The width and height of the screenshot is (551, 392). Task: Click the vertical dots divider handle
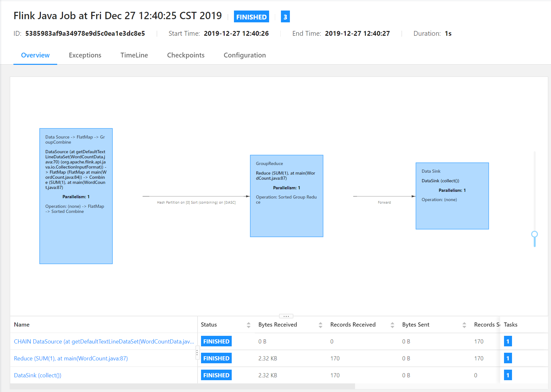click(197, 352)
